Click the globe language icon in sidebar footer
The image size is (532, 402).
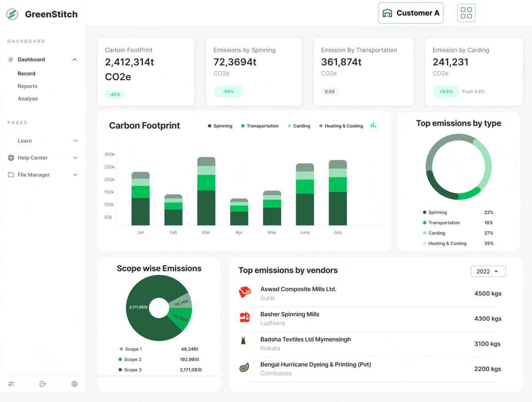pos(74,384)
